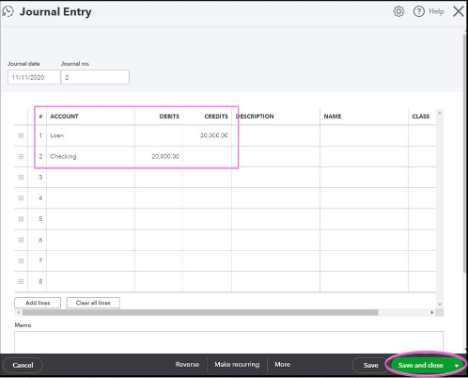Click the Reverse option
Viewport: 468px width, 378px height.
click(187, 365)
